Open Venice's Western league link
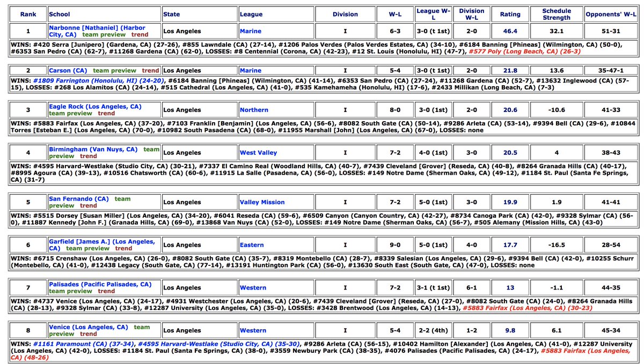 (253, 330)
